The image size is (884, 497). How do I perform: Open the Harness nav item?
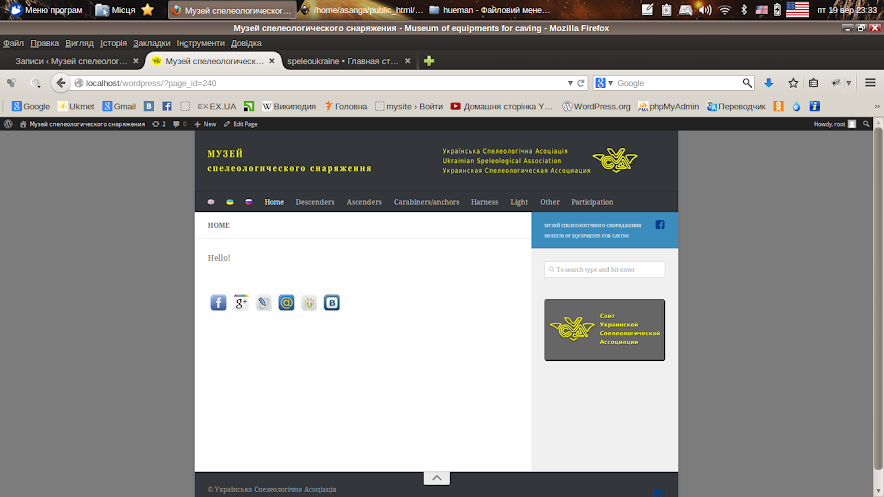tap(484, 202)
